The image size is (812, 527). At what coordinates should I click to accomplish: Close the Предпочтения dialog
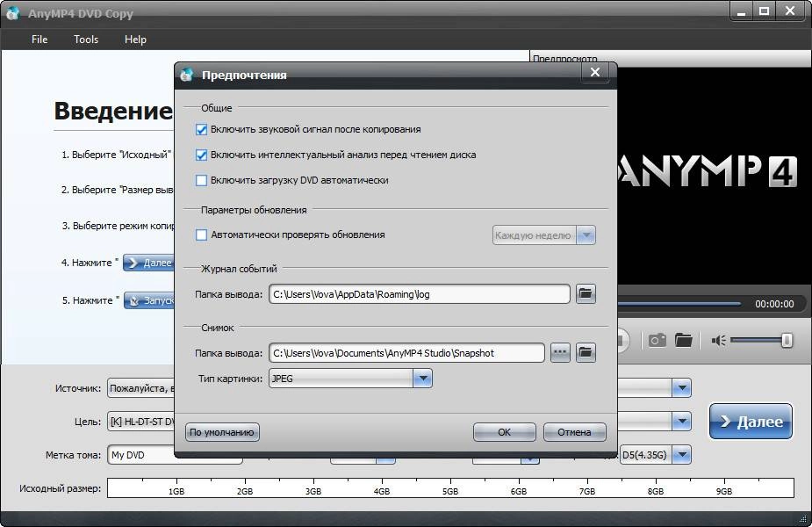point(595,73)
